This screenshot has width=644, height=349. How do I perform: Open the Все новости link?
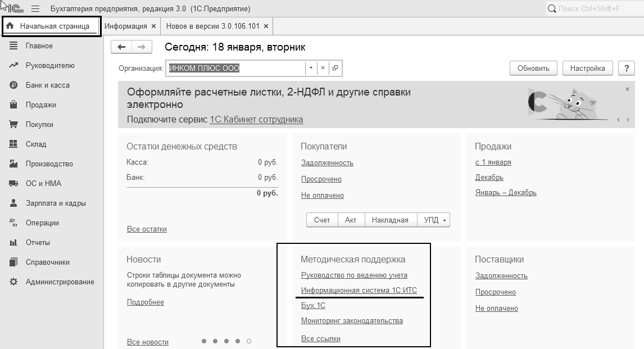pos(147,342)
